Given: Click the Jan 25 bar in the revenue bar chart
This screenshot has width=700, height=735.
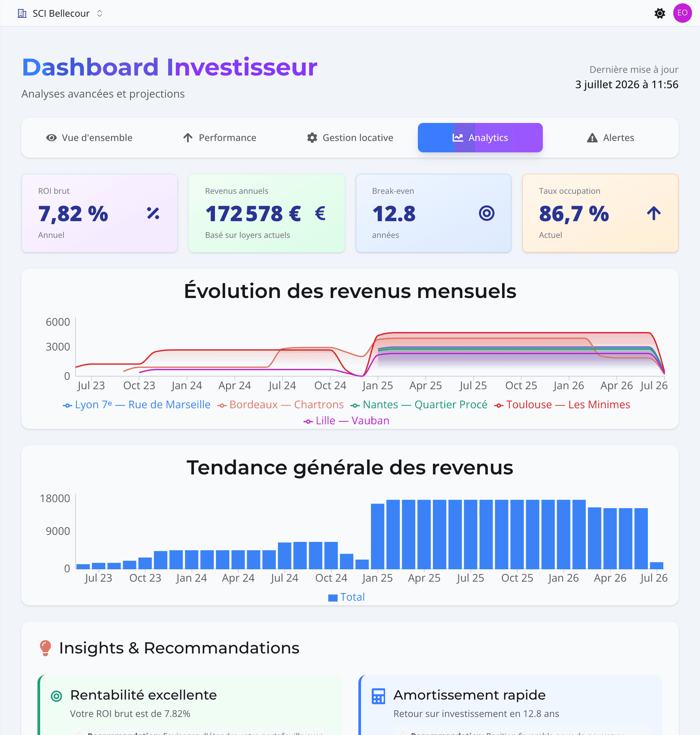Looking at the screenshot, I should (x=378, y=536).
